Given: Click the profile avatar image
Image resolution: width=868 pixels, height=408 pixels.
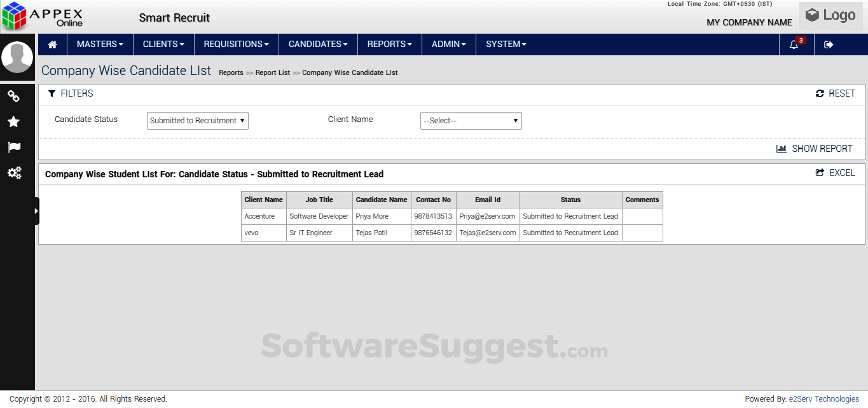Looking at the screenshot, I should [x=17, y=57].
